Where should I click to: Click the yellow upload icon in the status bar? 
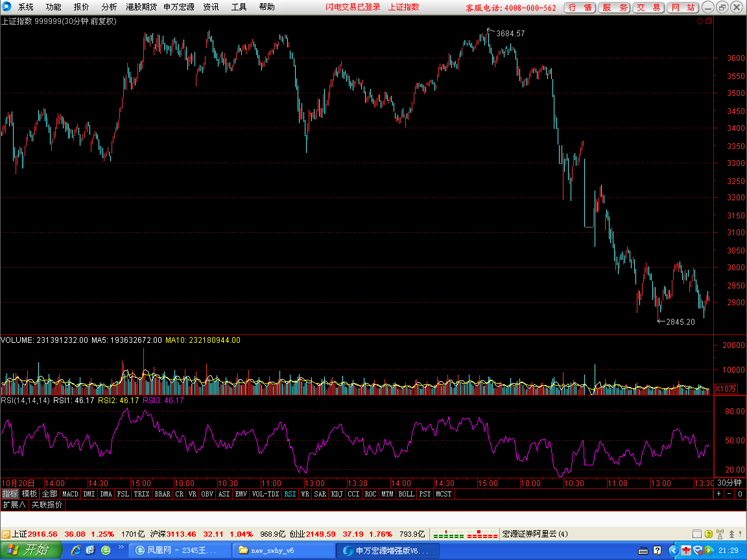708,534
